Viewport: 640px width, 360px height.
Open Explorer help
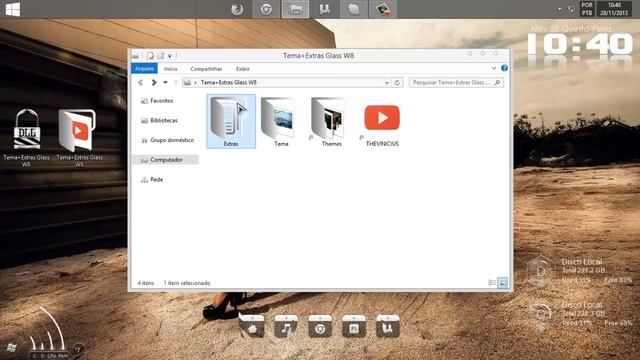pyautogui.click(x=504, y=68)
